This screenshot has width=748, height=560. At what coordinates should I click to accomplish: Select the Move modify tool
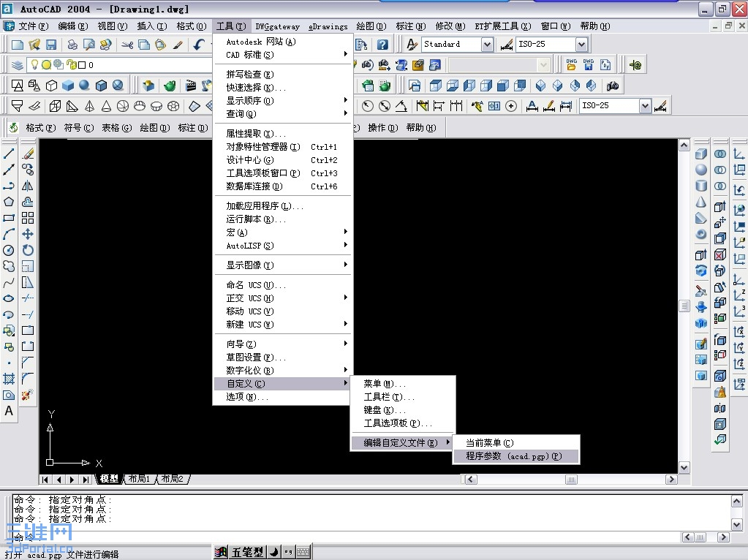coord(28,234)
